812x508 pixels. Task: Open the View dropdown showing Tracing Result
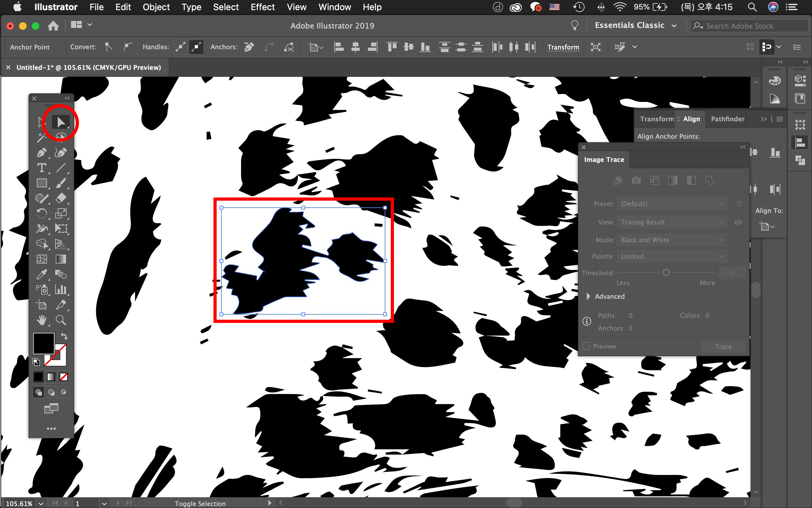click(x=671, y=222)
